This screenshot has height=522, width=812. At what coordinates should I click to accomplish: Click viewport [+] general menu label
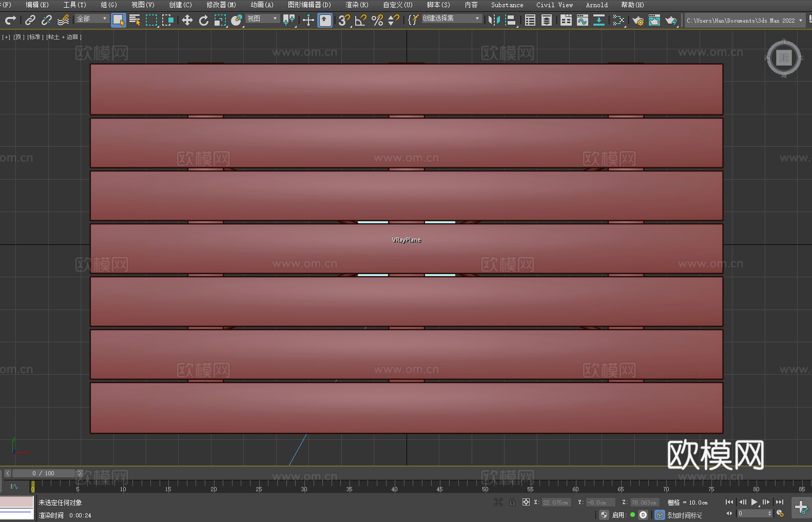6,37
